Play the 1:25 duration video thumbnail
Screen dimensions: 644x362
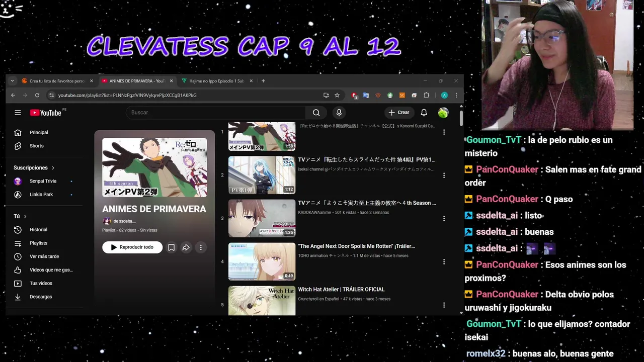pos(262,218)
